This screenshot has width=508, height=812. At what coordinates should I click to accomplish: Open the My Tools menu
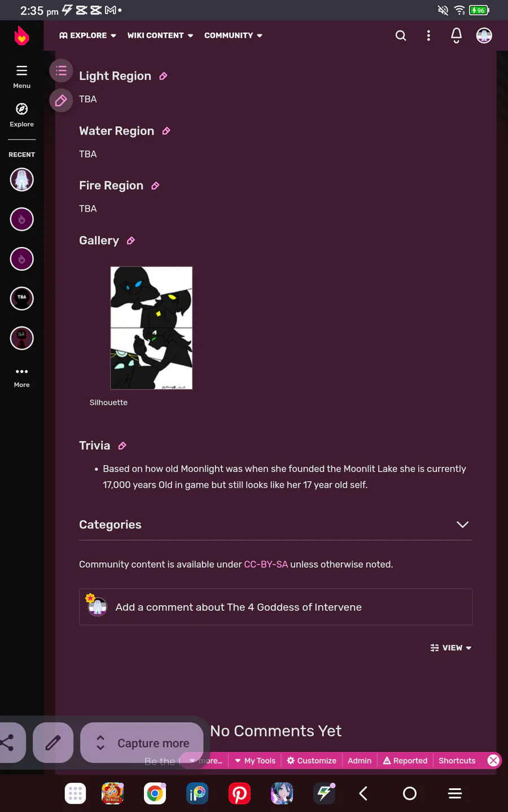(x=255, y=761)
